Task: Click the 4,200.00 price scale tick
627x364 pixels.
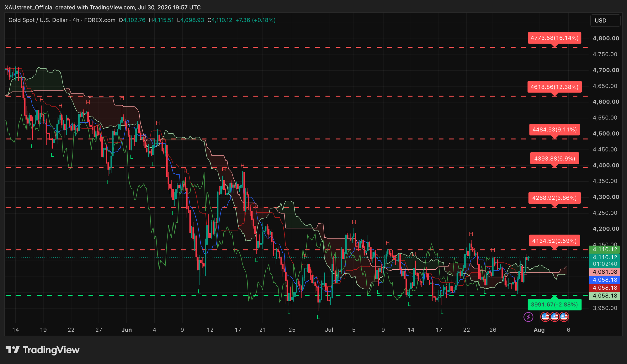Action: (606, 229)
